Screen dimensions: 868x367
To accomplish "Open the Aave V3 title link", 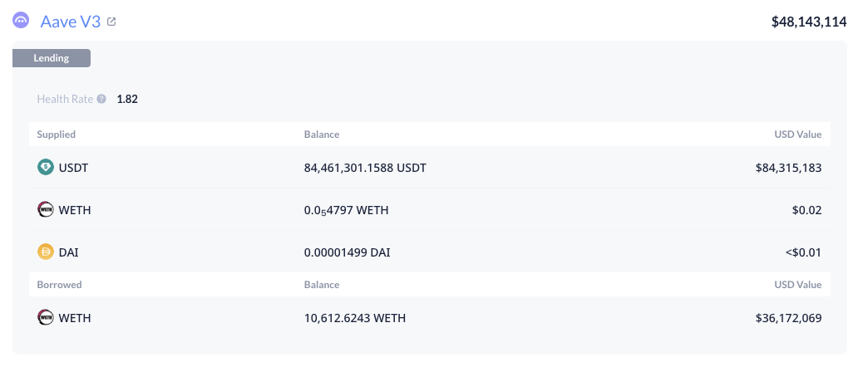I will point(71,22).
